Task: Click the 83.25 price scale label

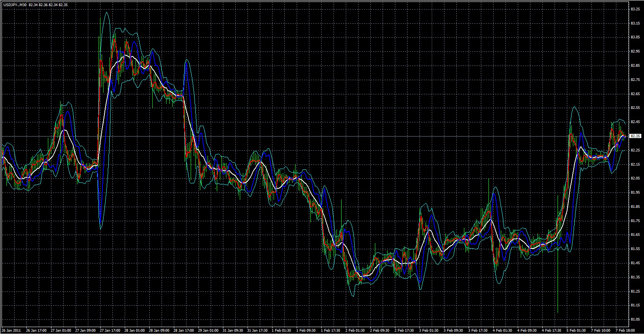Action: [635, 9]
